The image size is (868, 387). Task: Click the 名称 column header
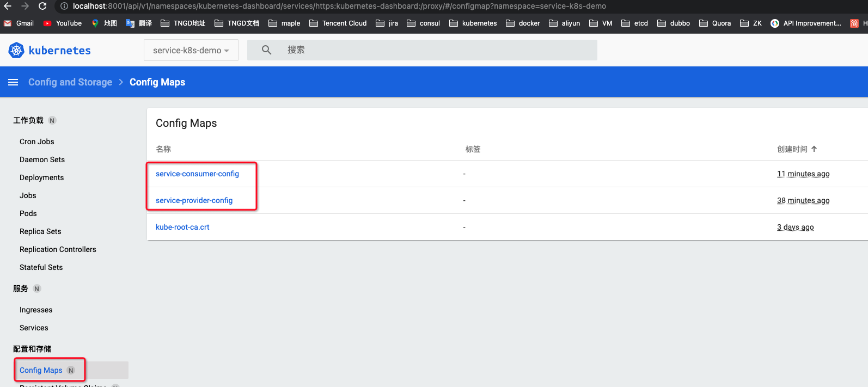[163, 149]
